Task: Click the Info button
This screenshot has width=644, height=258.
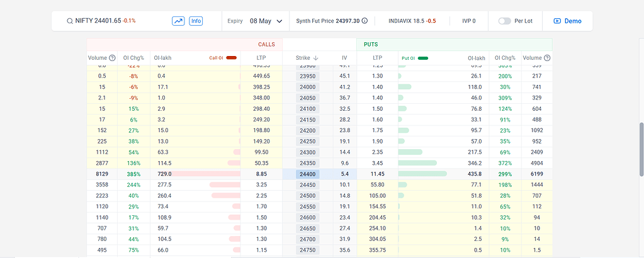Action: [x=196, y=21]
